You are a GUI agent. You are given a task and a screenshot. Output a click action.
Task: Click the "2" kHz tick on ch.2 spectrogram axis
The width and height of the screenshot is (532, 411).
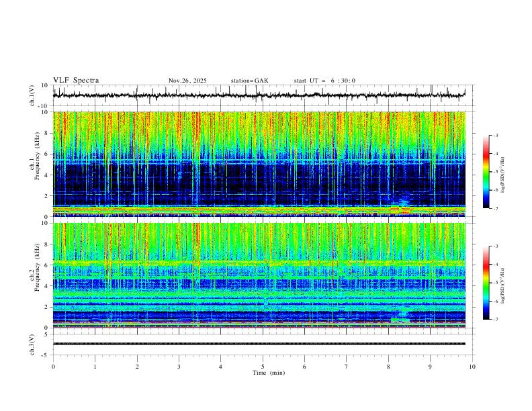click(46, 307)
